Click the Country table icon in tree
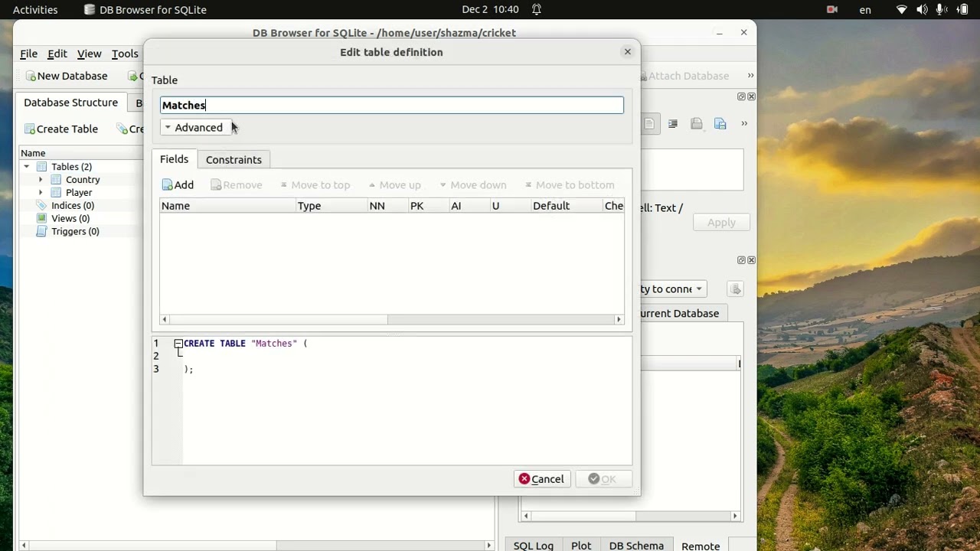The image size is (980, 551). [56, 180]
